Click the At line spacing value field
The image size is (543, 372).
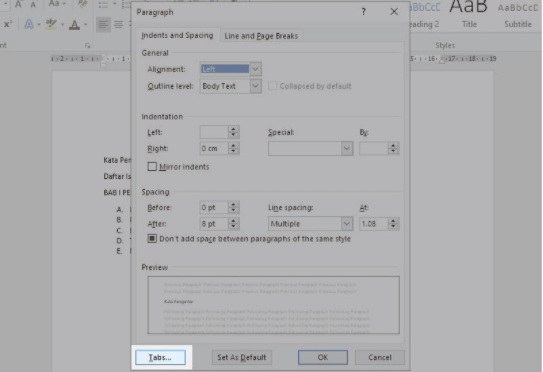374,224
